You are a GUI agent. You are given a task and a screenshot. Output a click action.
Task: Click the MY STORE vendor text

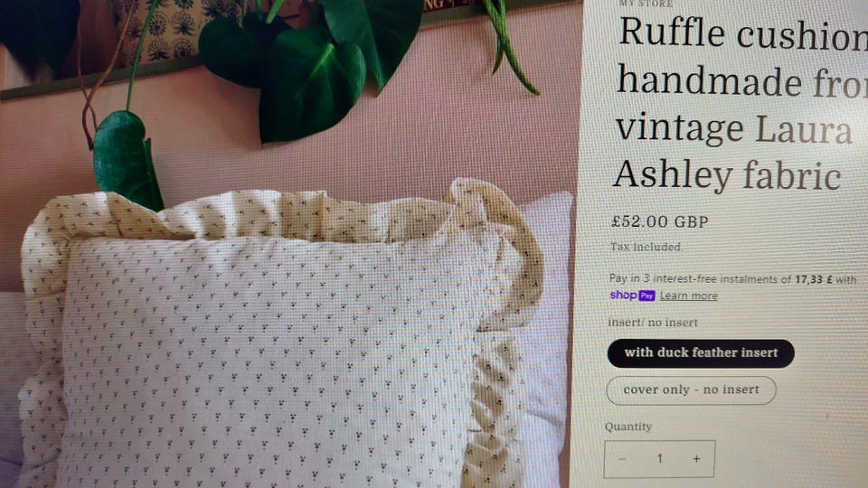(x=646, y=4)
